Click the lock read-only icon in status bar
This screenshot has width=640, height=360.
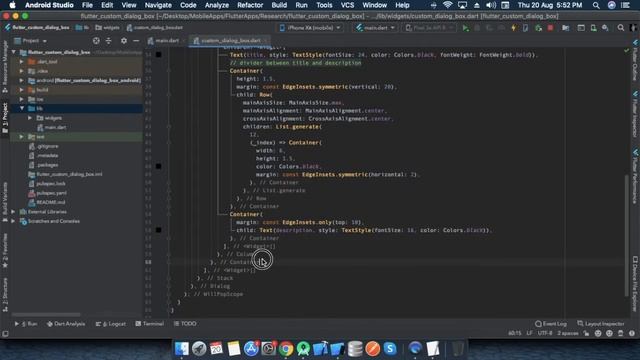tap(587, 333)
